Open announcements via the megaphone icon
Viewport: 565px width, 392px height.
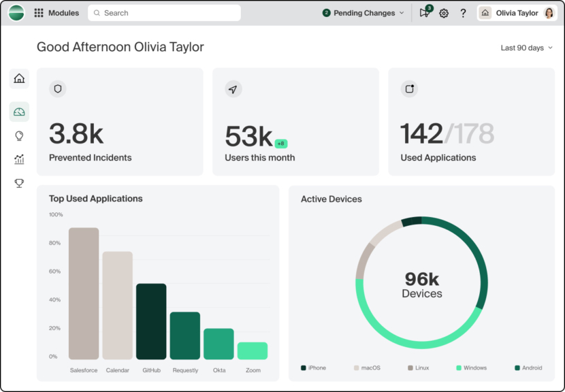tap(423, 13)
